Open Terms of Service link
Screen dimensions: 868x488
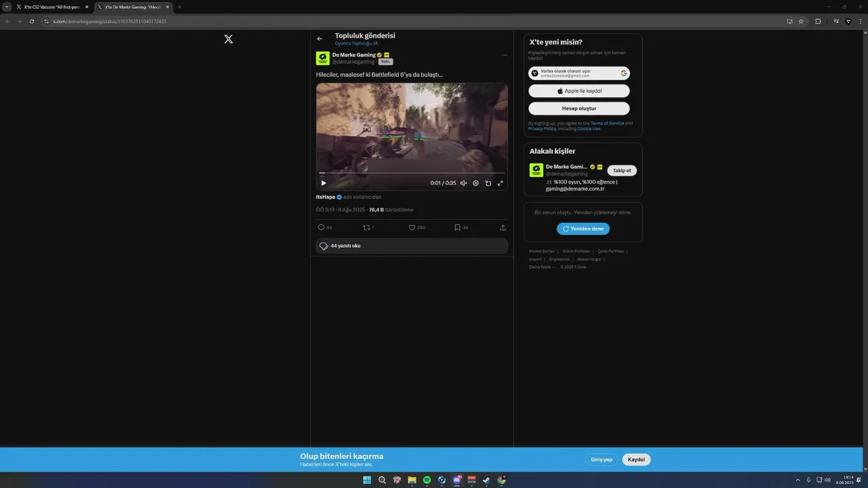pyautogui.click(x=607, y=123)
